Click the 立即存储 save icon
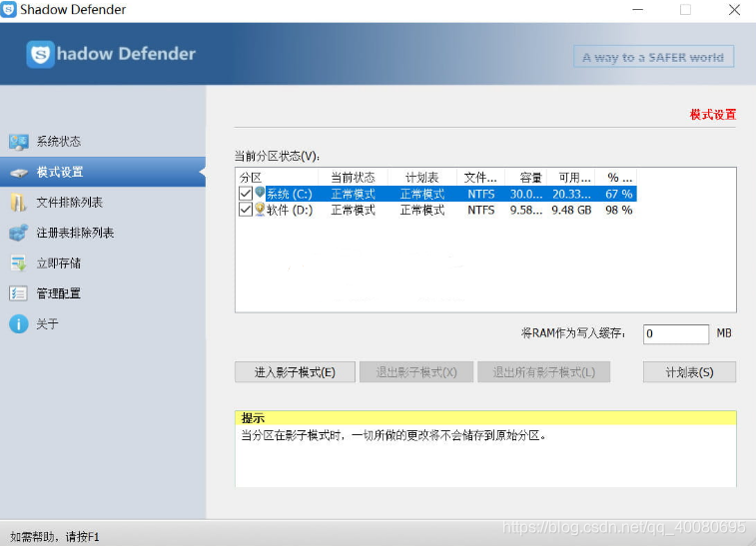Viewport: 756px width, 546px height. 19,264
